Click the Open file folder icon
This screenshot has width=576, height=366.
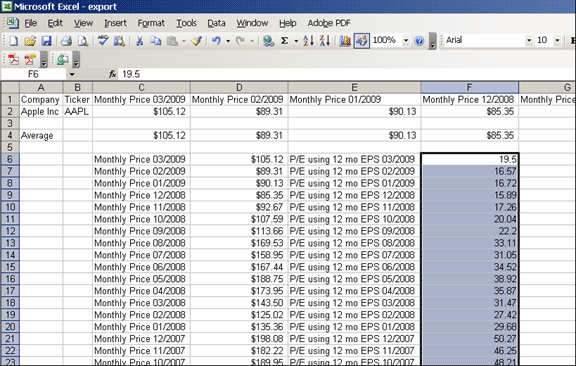30,40
